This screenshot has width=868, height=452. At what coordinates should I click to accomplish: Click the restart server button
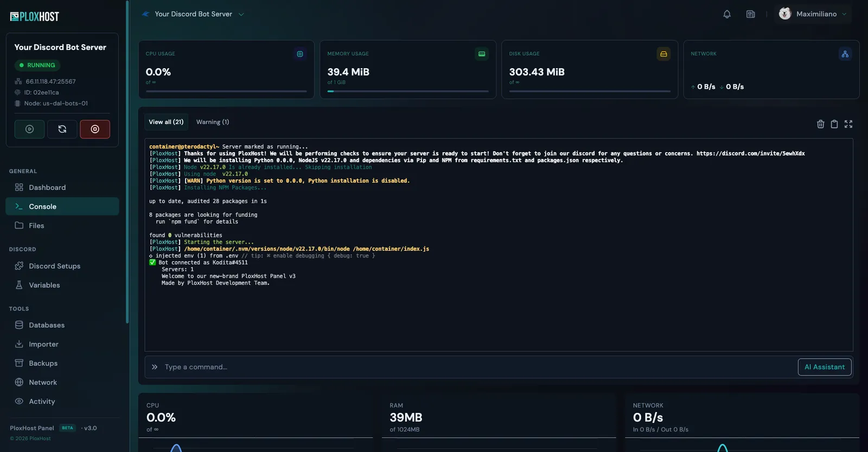click(62, 129)
